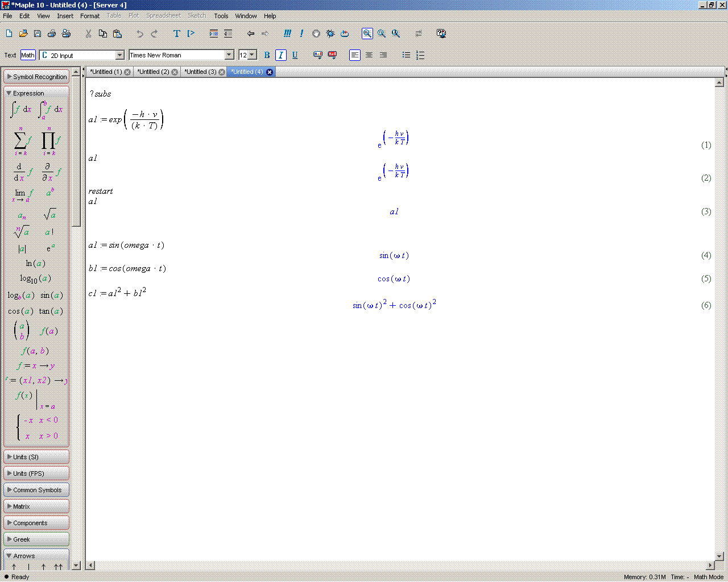The height and width of the screenshot is (582, 728).
Task: Open the Times New Roman font dropdown
Action: click(x=229, y=55)
